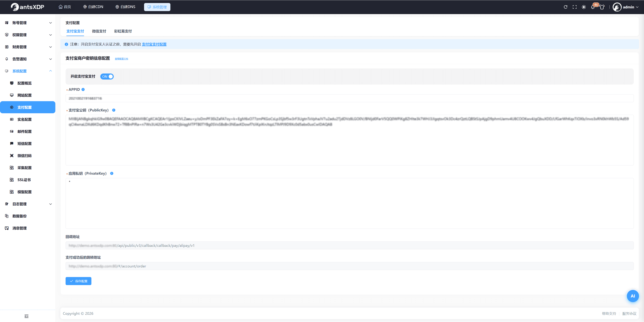Open notifications bell with badge 46
The width and height of the screenshot is (644, 322).
[593, 7]
